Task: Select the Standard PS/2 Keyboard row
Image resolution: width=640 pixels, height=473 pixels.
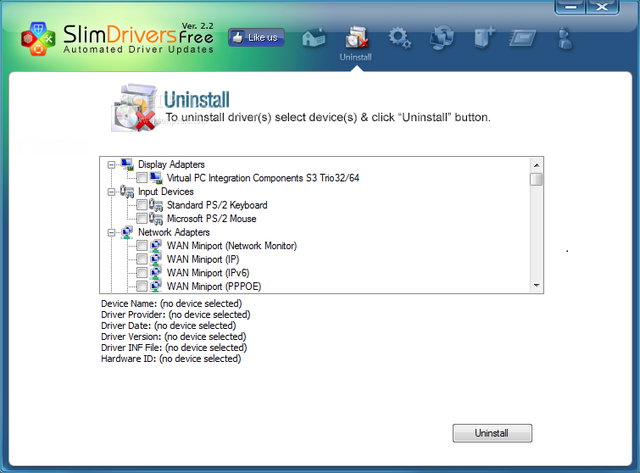Action: (217, 205)
